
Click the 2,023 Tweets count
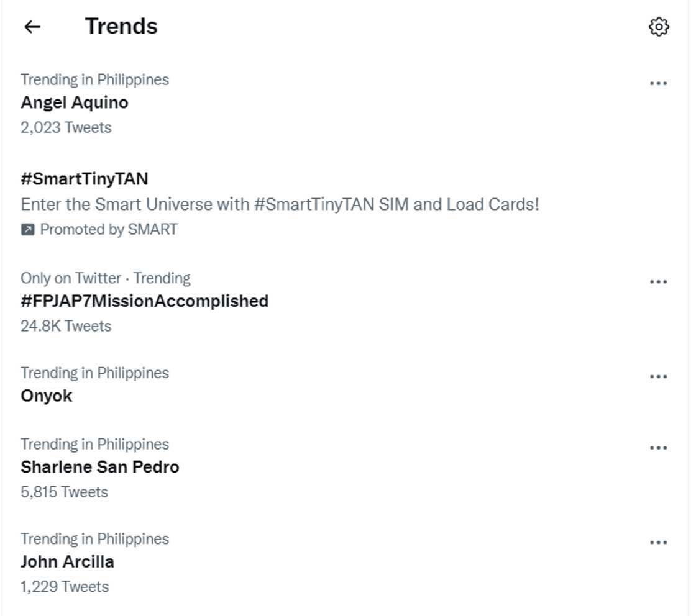(66, 127)
